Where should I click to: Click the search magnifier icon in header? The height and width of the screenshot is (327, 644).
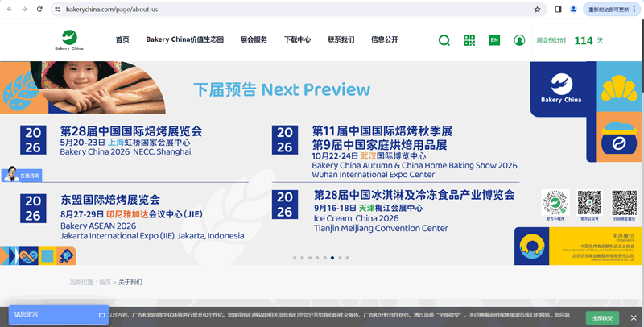[x=444, y=40]
